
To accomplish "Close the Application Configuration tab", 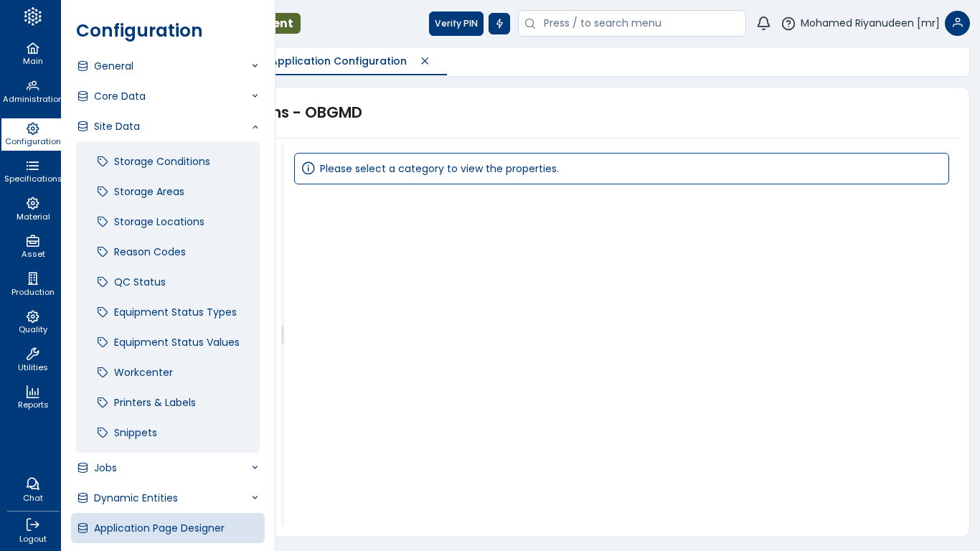I will click(x=425, y=61).
